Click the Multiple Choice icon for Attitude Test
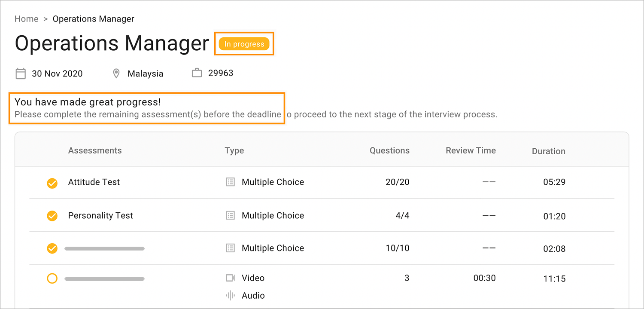This screenshot has height=309, width=644. coord(230,182)
